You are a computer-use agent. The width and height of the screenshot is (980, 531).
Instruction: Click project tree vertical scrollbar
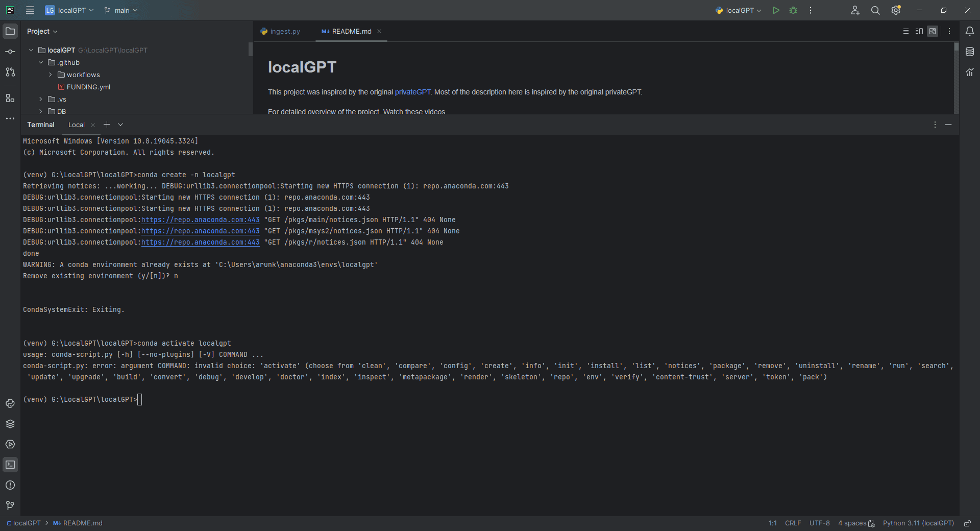point(251,49)
